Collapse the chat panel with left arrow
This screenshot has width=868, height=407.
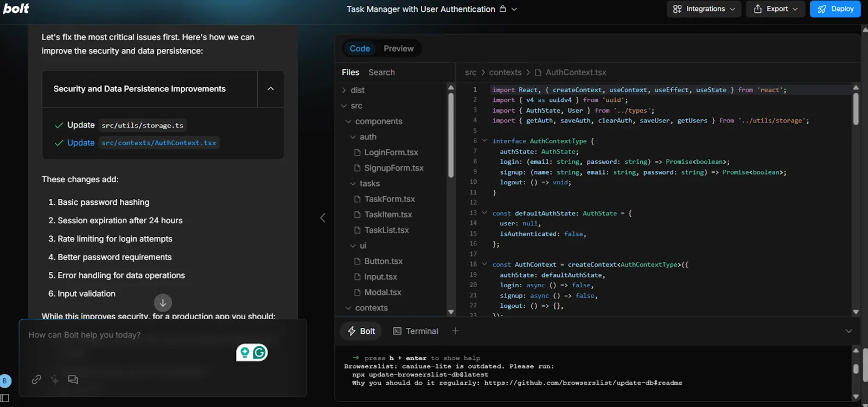point(323,218)
